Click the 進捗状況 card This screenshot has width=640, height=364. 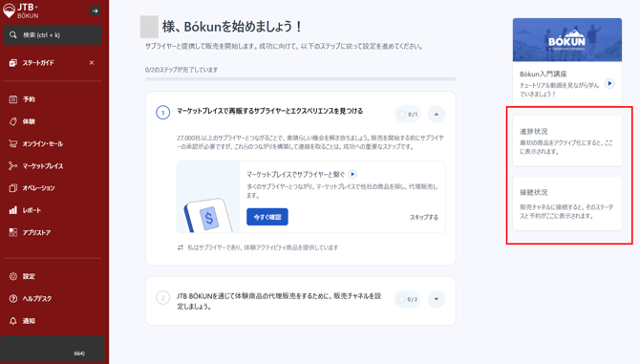point(567,140)
